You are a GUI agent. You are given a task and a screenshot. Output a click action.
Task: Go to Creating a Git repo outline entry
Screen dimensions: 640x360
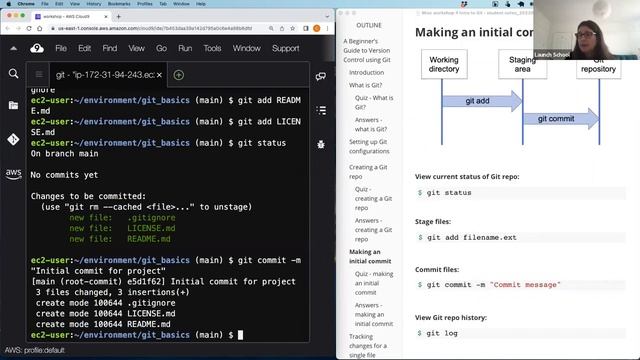click(368, 171)
